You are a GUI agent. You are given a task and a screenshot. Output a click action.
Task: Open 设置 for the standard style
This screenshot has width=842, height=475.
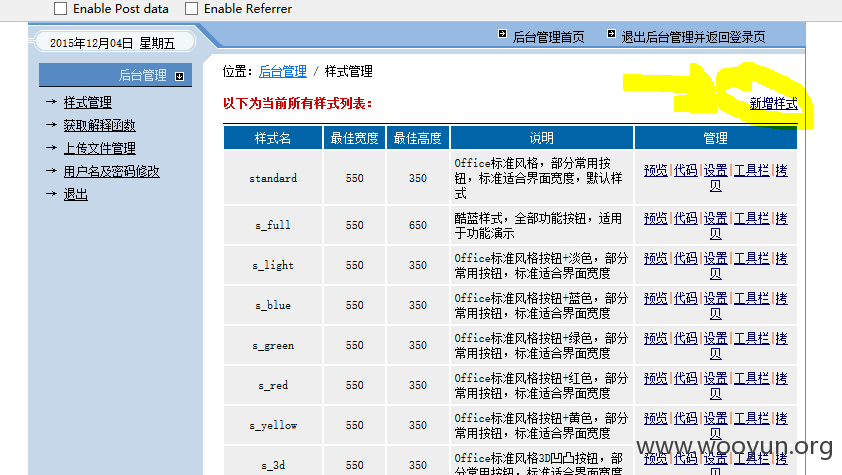tap(715, 170)
